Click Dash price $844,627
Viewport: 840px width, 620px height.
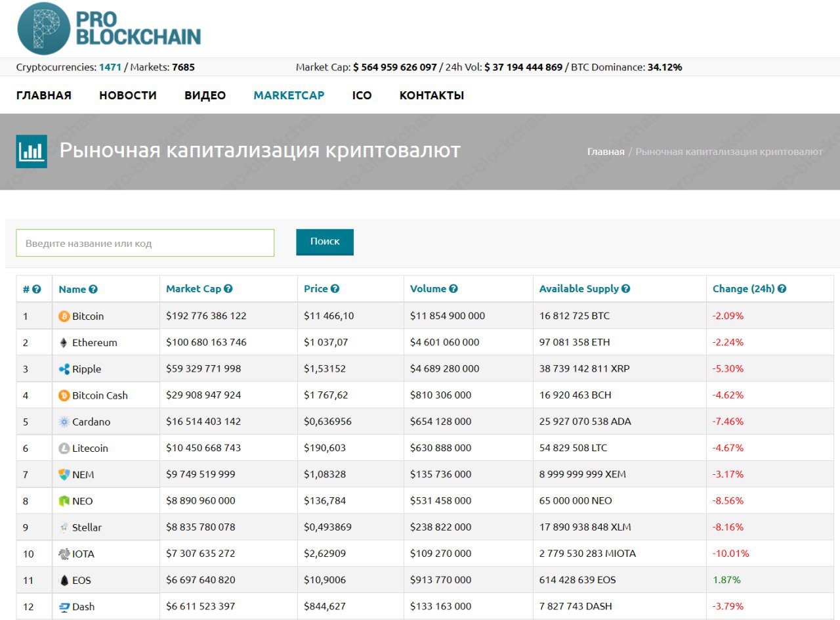325,606
